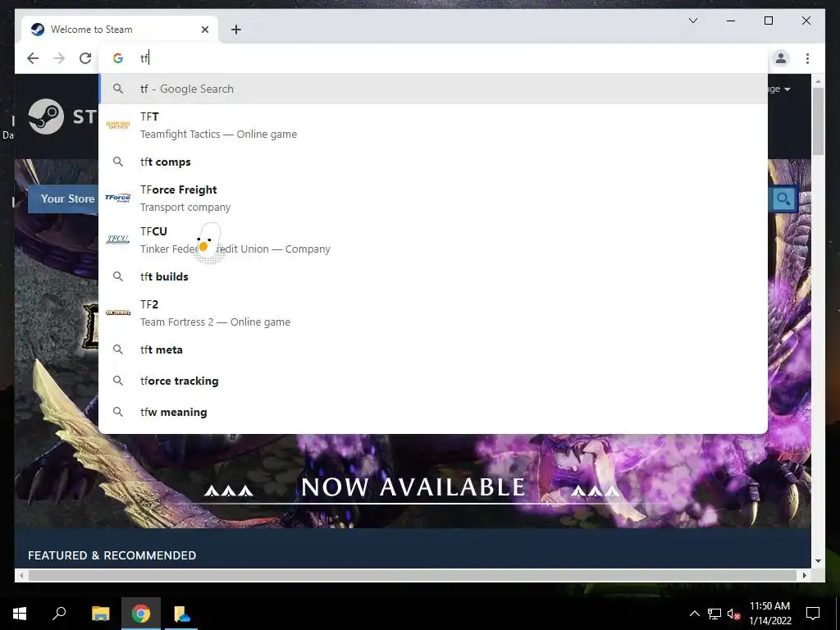Open the notification center icon

tap(813, 614)
